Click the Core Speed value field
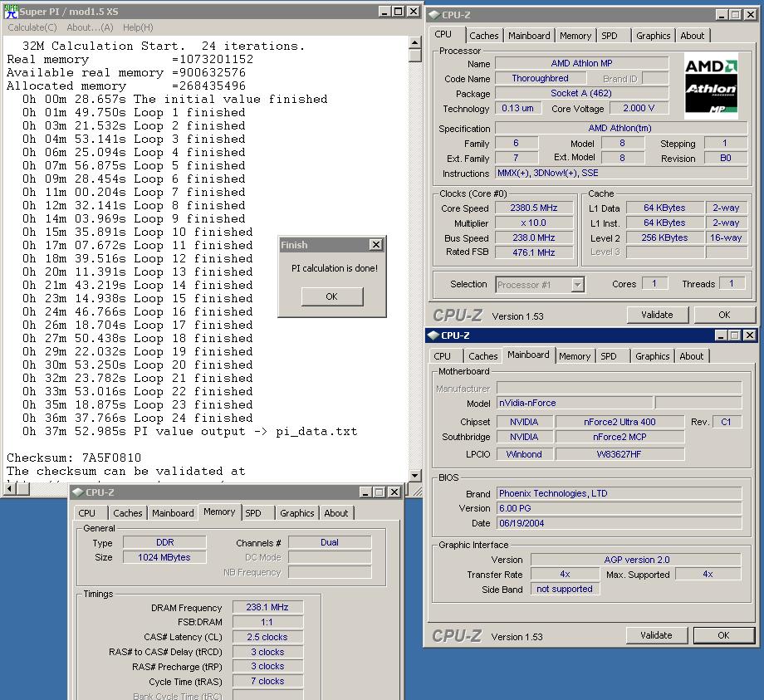The image size is (764, 700). click(x=533, y=208)
